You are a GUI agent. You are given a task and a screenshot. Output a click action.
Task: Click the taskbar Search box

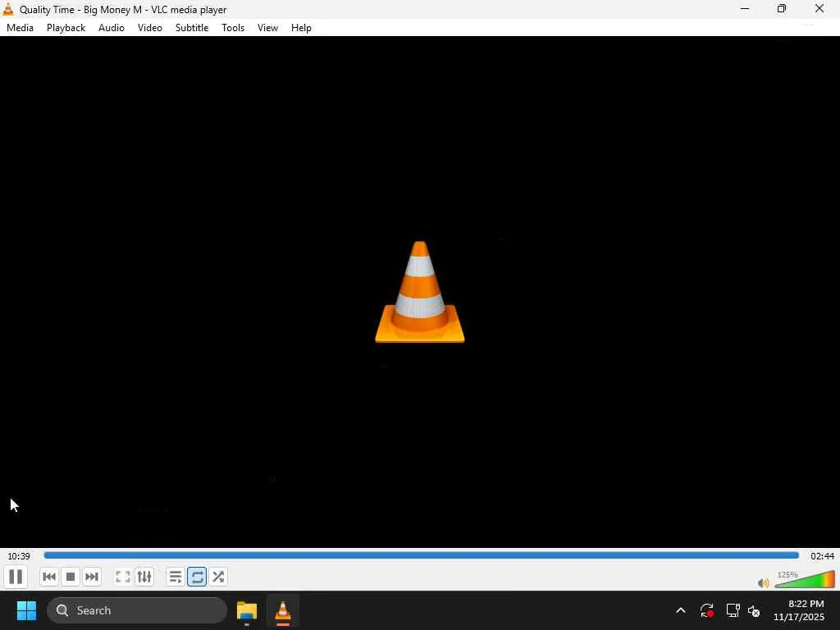[137, 610]
